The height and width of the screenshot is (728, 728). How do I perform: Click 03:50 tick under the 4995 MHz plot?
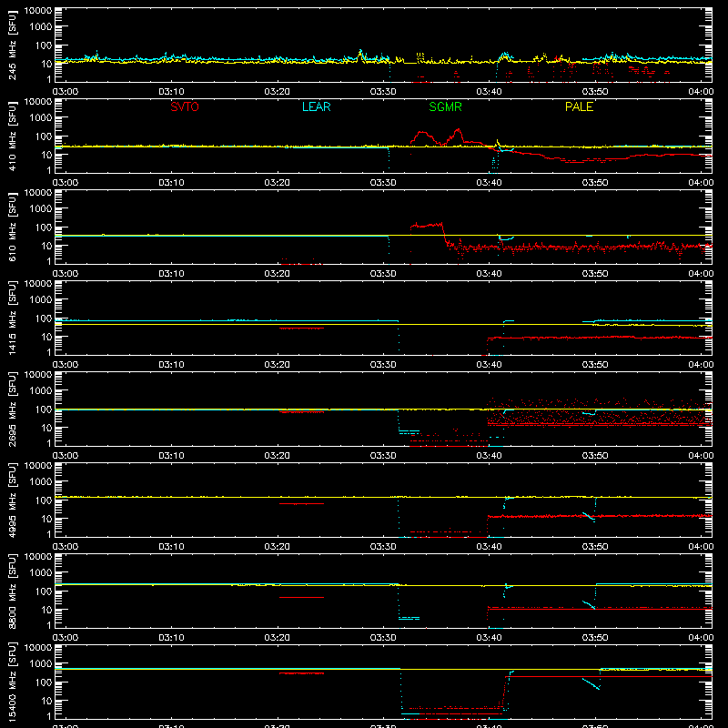595,547
